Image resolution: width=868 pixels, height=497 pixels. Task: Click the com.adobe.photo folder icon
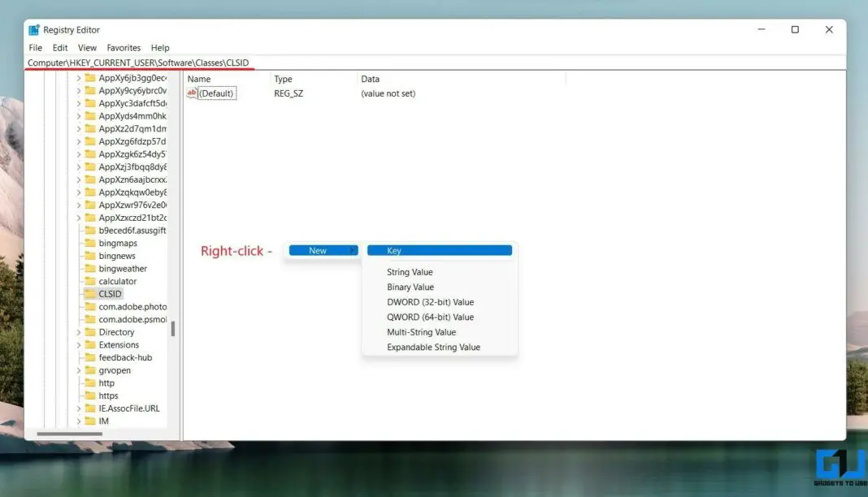(x=89, y=306)
